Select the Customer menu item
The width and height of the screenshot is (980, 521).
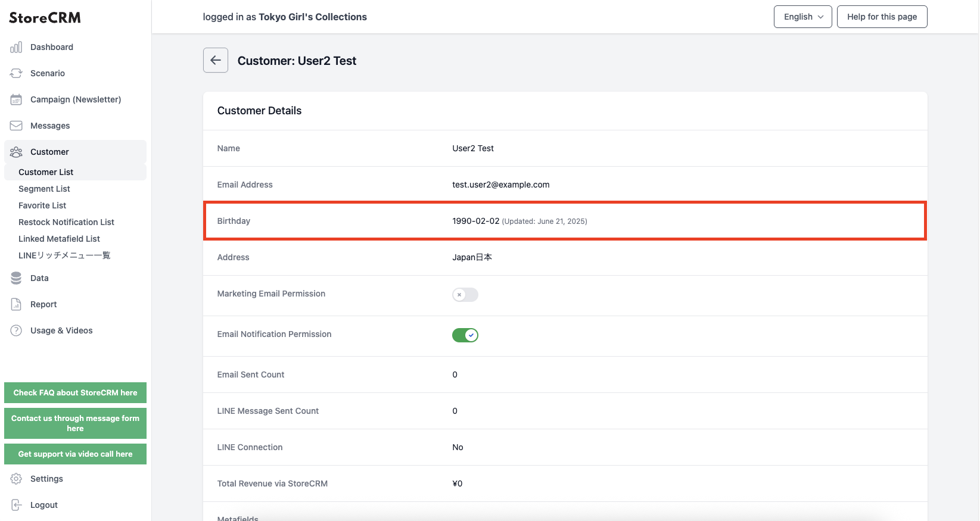(75, 152)
